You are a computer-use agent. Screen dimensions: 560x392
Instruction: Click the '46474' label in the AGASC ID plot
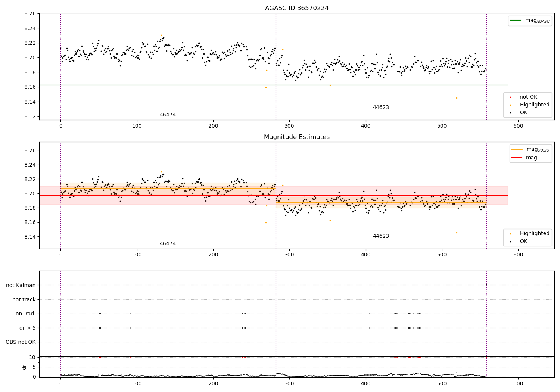pos(168,115)
